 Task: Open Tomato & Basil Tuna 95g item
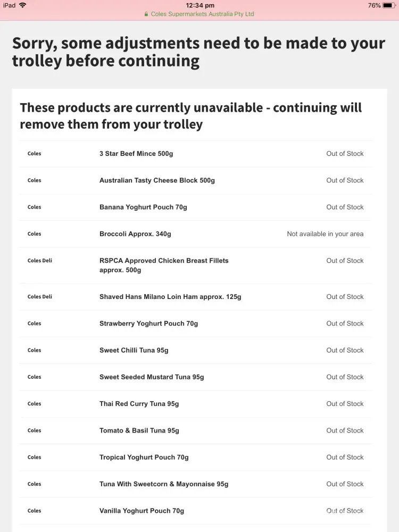pyautogui.click(x=139, y=430)
